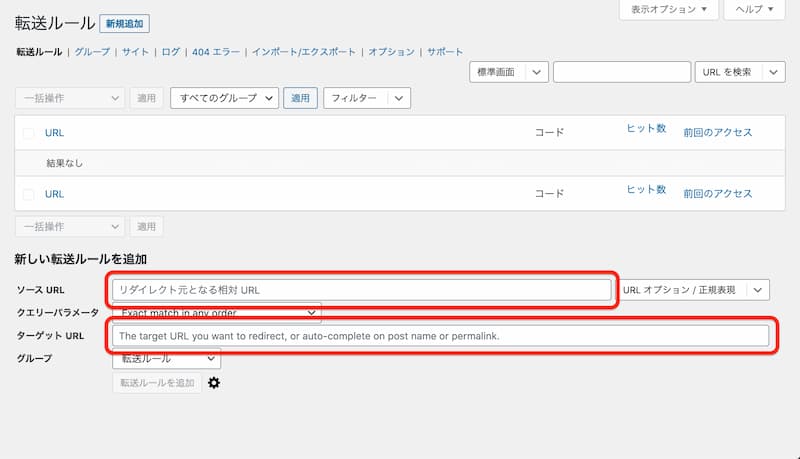Click the URL を検索 button
Screen dimensions: 800x459
point(728,72)
